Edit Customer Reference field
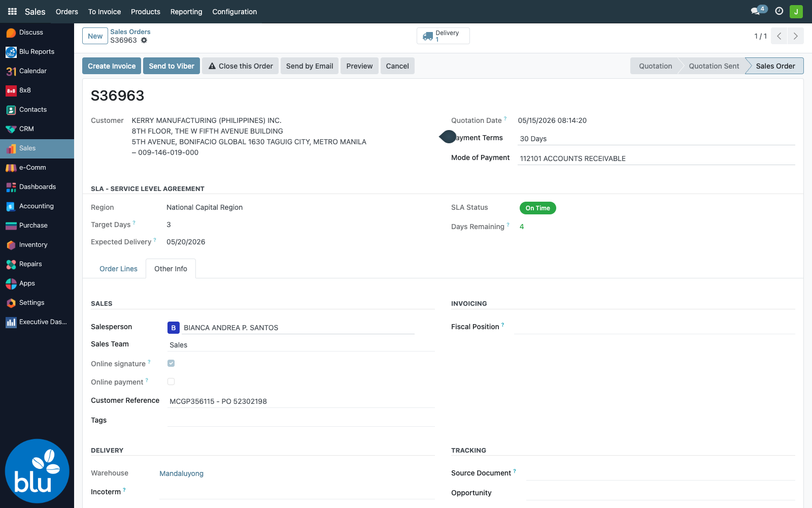This screenshot has width=812, height=508. point(301,401)
